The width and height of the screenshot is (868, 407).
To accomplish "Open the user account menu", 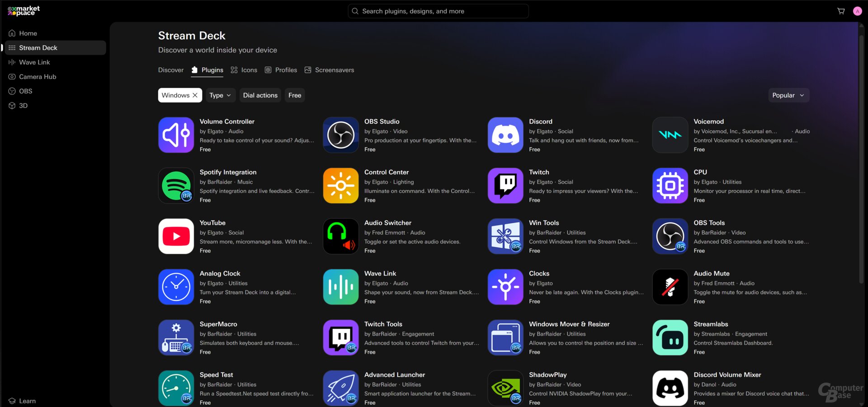I will coord(858,11).
